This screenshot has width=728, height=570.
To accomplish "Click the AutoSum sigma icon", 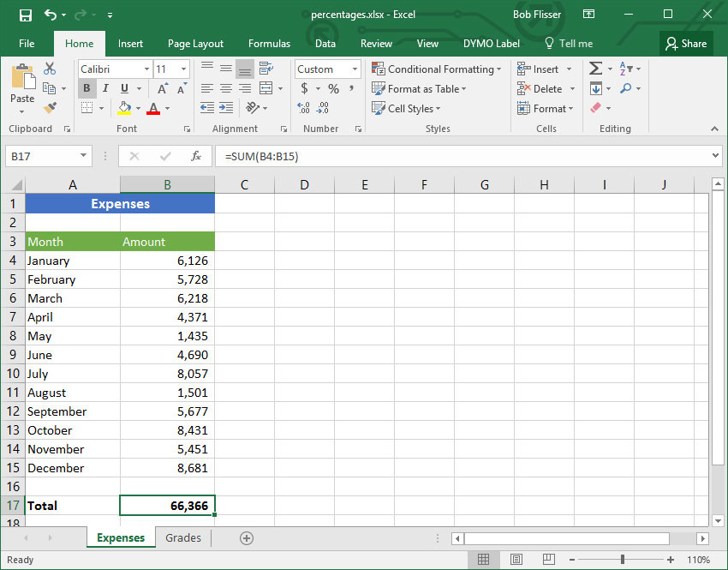I will [x=596, y=69].
